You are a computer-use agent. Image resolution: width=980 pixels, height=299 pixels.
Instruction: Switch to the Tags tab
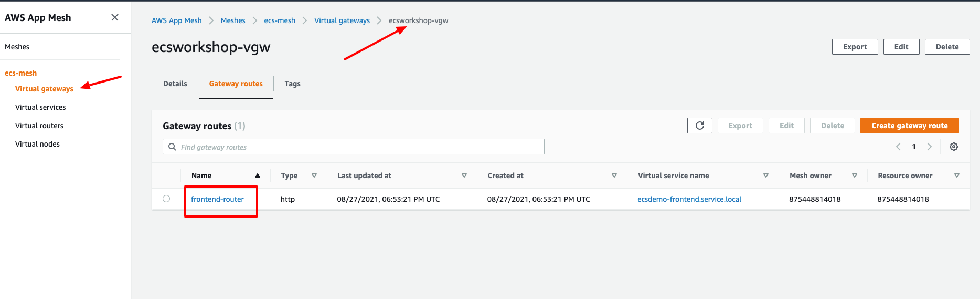click(292, 84)
